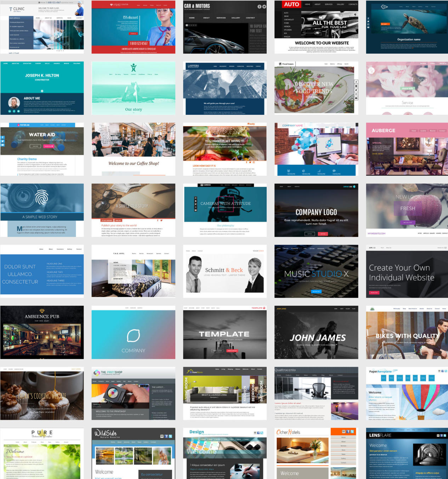Open the Clinic website template
Image resolution: width=448 pixels, height=479 pixels.
[42, 27]
